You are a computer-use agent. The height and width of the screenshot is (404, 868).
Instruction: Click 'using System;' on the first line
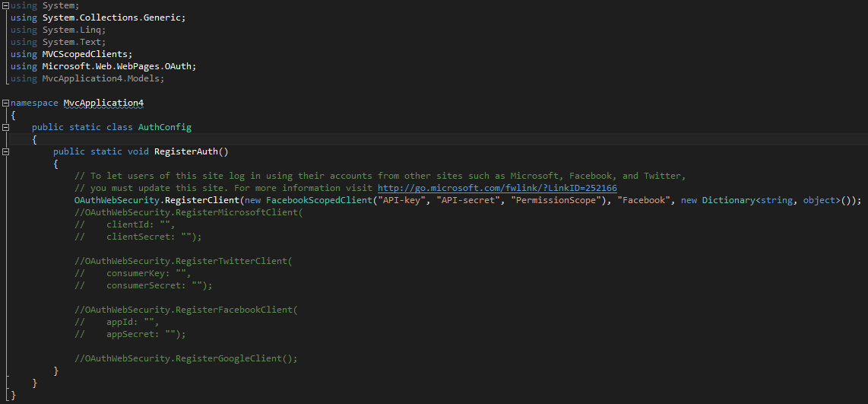point(45,5)
